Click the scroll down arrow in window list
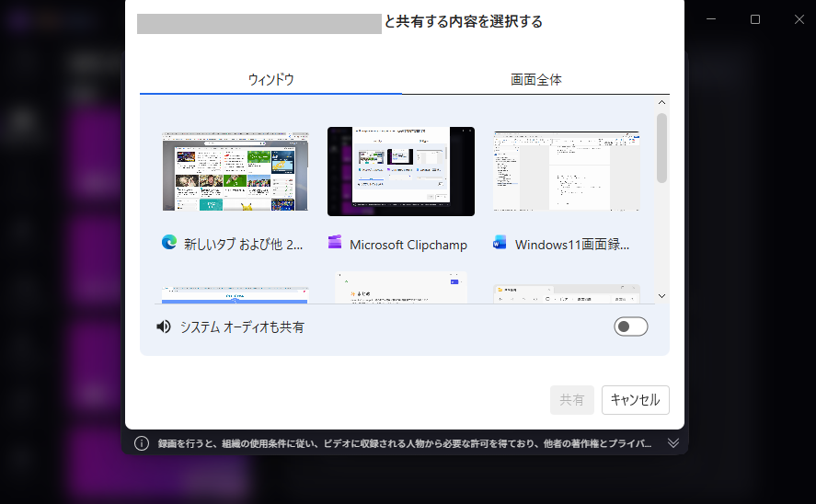 tap(662, 296)
